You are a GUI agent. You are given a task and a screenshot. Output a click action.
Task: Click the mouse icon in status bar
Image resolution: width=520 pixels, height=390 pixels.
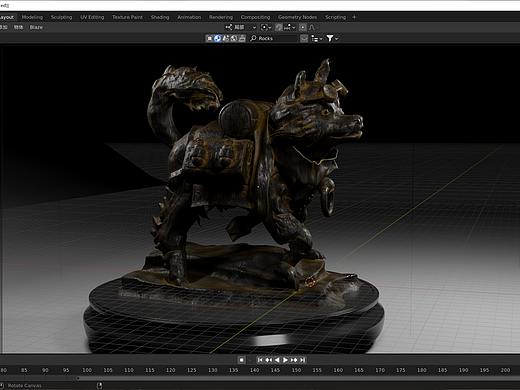(99, 386)
